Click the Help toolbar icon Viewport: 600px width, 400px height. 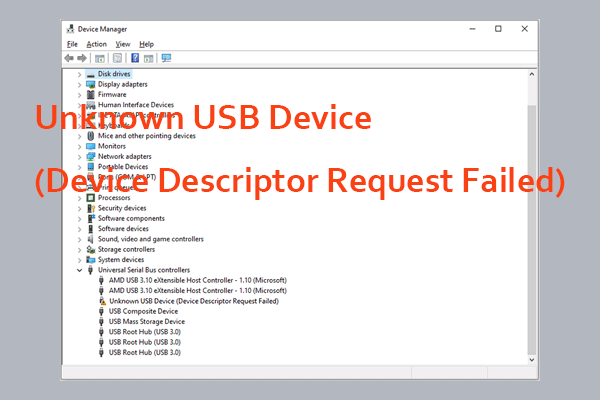(134, 58)
